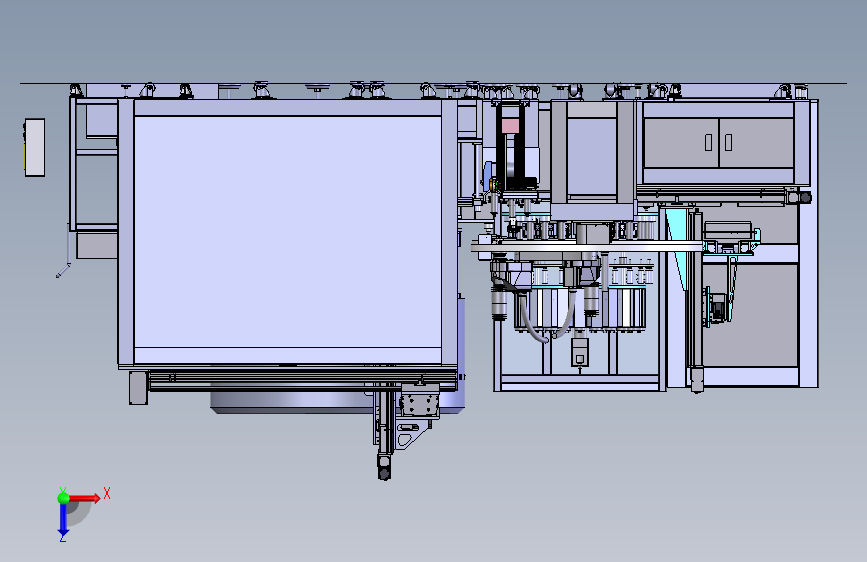
Task: Click the blue Z axis arrow of the triad
Action: (63, 520)
